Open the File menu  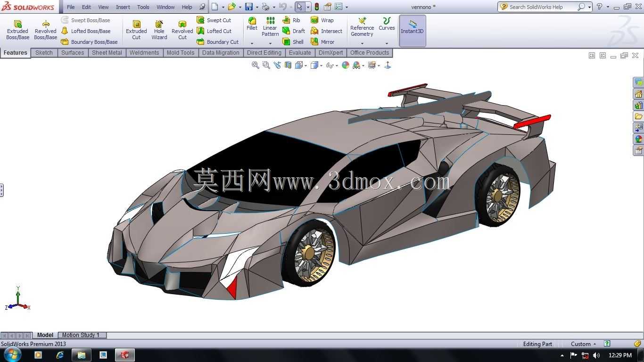(x=71, y=7)
